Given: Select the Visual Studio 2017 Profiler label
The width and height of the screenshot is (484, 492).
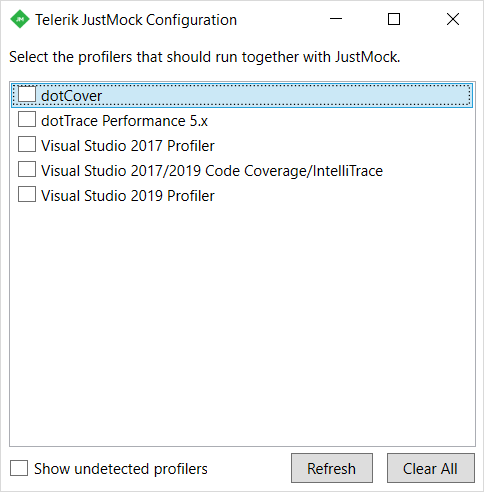Looking at the screenshot, I should click(128, 146).
